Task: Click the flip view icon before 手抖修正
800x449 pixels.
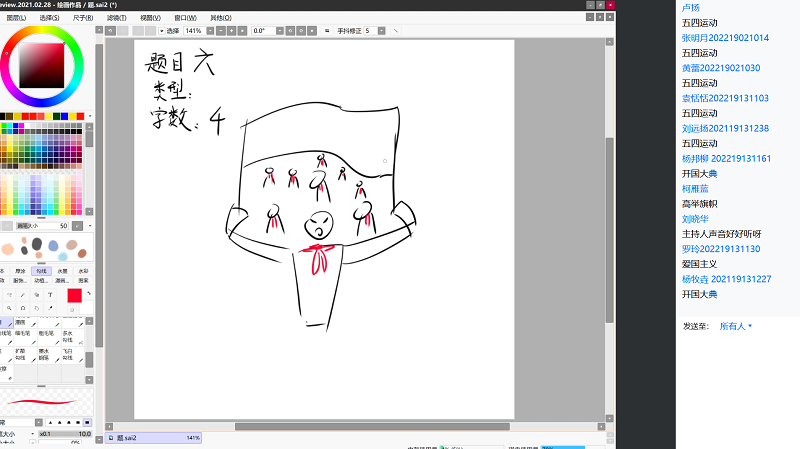Action: (327, 31)
